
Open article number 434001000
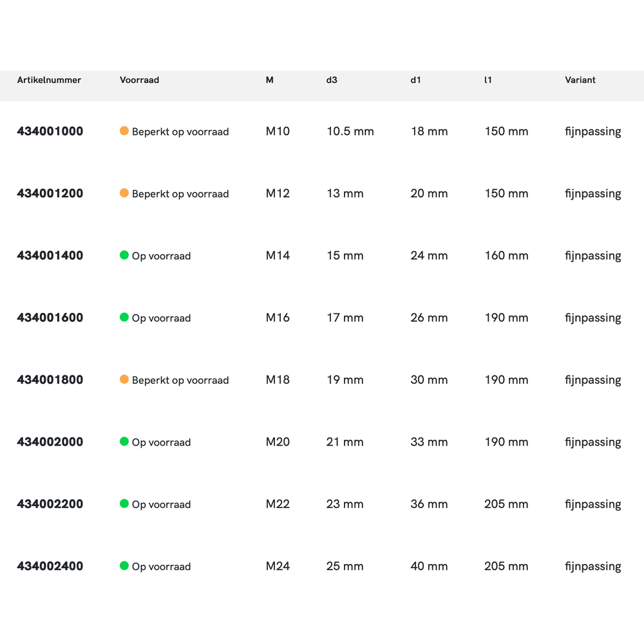(50, 131)
